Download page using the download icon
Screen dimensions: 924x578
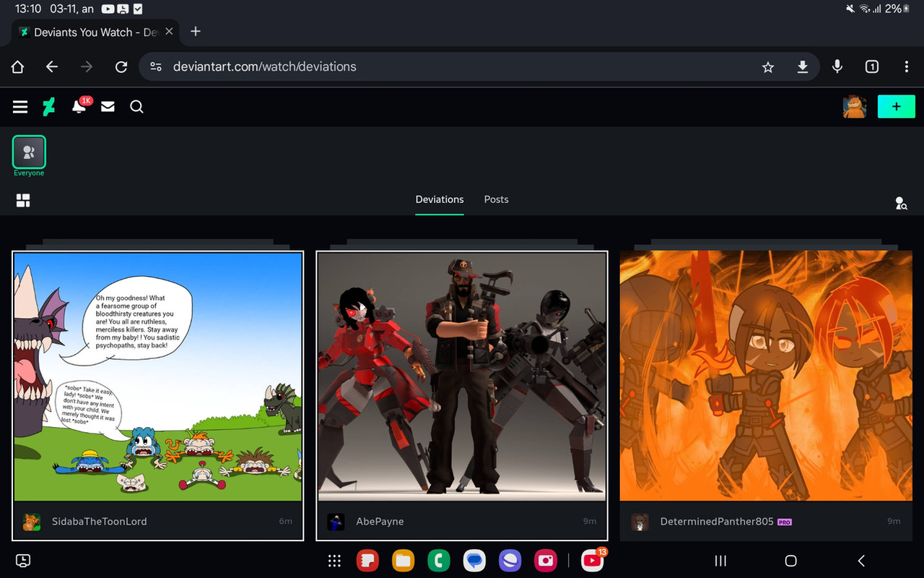click(802, 66)
